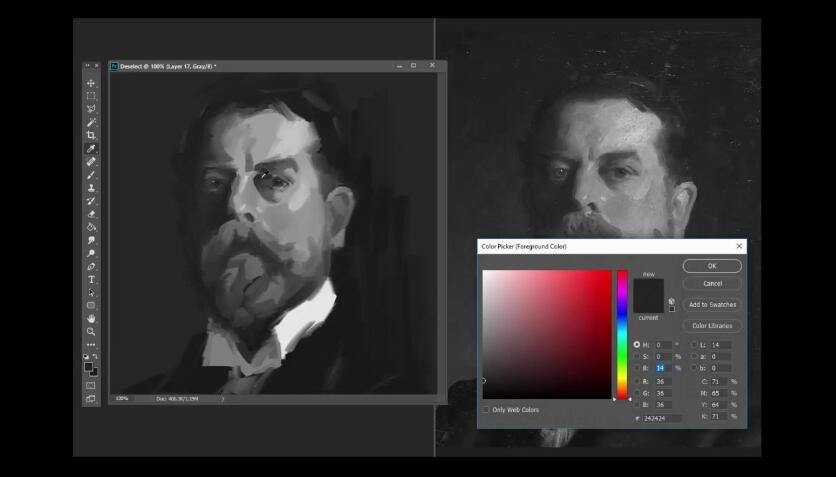Click the foreground color swatch in toolbar
836x477 pixels.
89,367
